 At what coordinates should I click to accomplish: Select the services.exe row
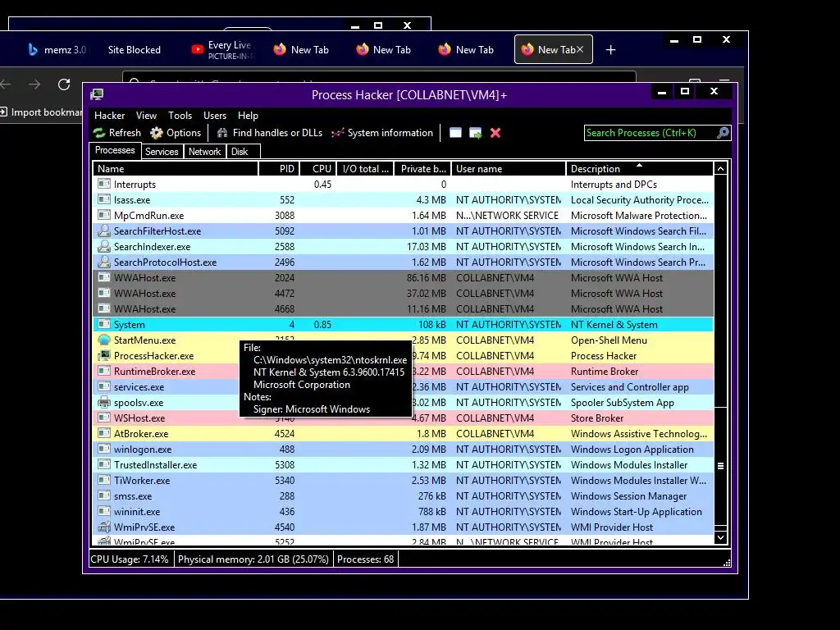[x=404, y=387]
